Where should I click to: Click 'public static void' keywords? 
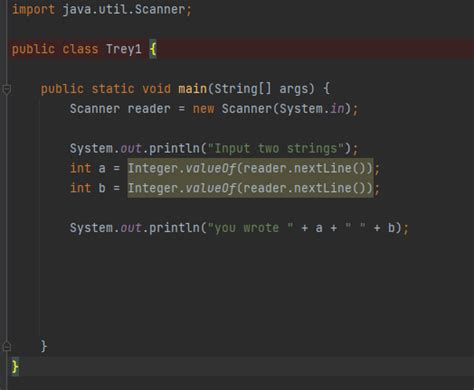pos(106,89)
